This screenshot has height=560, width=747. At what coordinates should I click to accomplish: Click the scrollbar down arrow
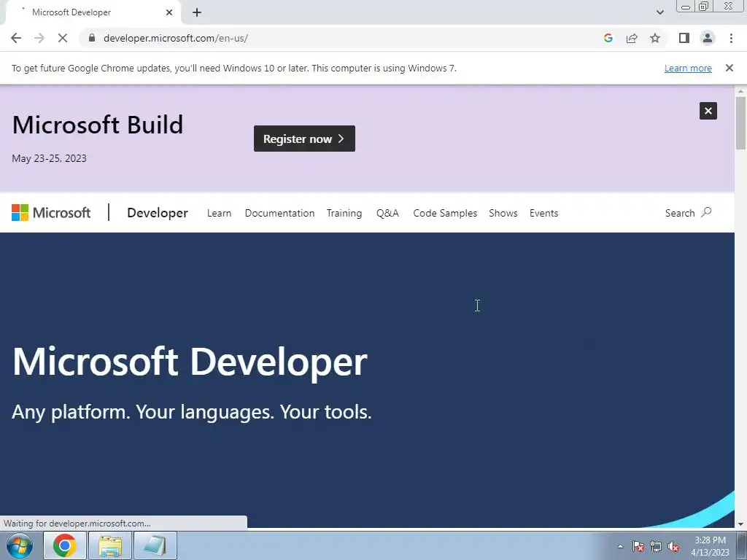pos(740,524)
